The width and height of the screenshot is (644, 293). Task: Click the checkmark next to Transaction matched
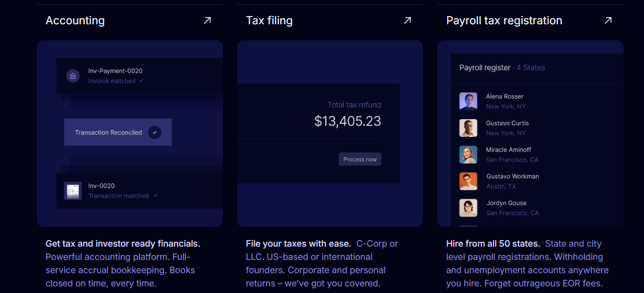tap(155, 195)
